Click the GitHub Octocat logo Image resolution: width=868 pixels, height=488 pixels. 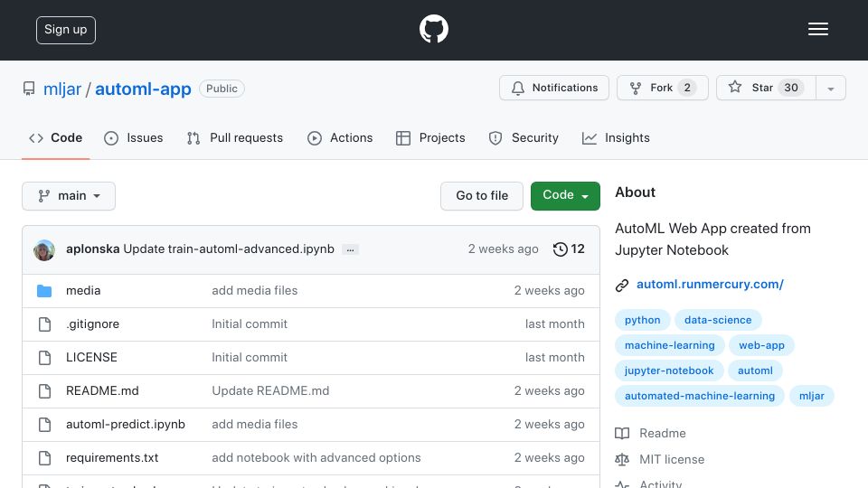(433, 29)
